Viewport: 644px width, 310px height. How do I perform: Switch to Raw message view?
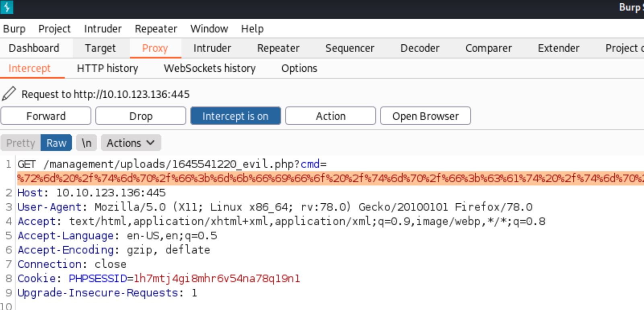pos(56,143)
